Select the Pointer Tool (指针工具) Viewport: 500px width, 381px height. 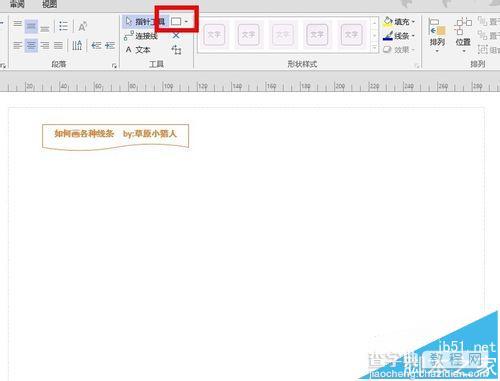click(144, 22)
